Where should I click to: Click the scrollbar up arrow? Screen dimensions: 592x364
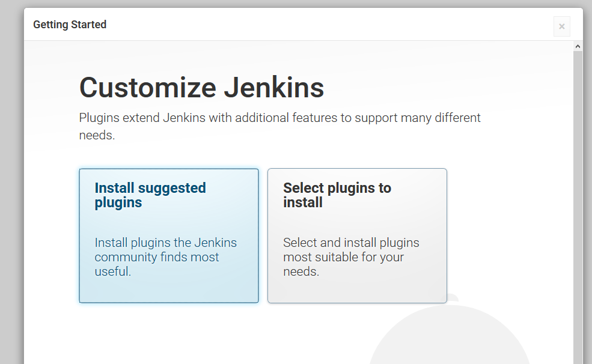pyautogui.click(x=578, y=46)
